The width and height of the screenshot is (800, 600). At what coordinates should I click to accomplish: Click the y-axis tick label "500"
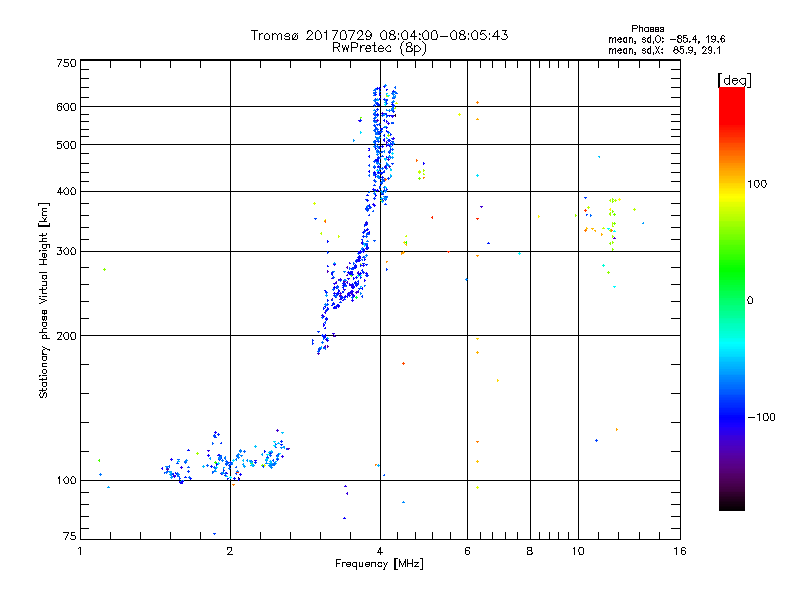click(66, 145)
